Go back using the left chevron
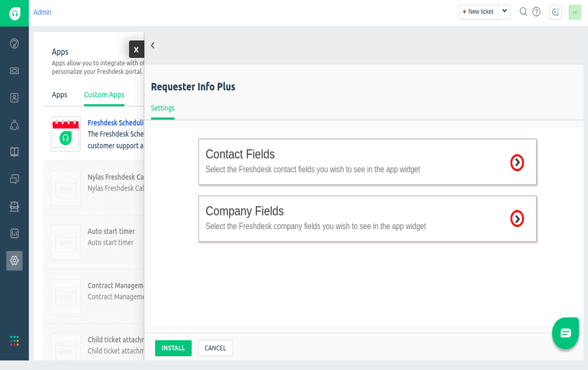 pyautogui.click(x=152, y=45)
